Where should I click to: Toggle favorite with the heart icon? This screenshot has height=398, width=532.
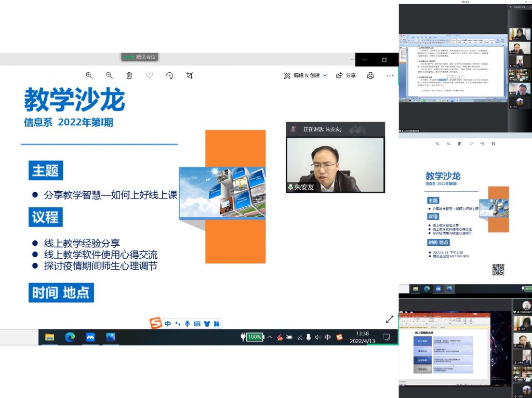coord(150,75)
